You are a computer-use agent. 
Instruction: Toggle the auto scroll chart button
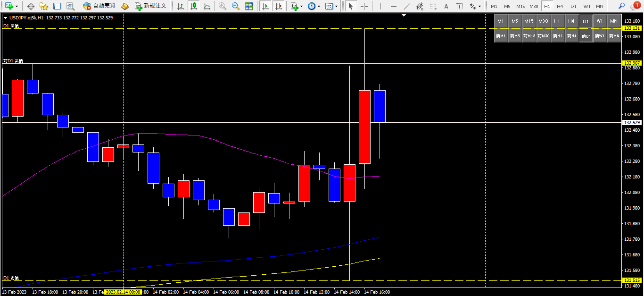(x=265, y=6)
